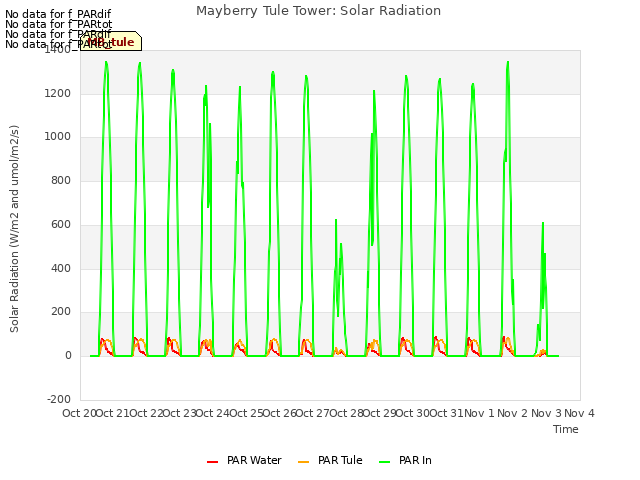Click the chart title Mayberry Tule Tower
The width and height of the screenshot is (640, 480).
point(318,11)
